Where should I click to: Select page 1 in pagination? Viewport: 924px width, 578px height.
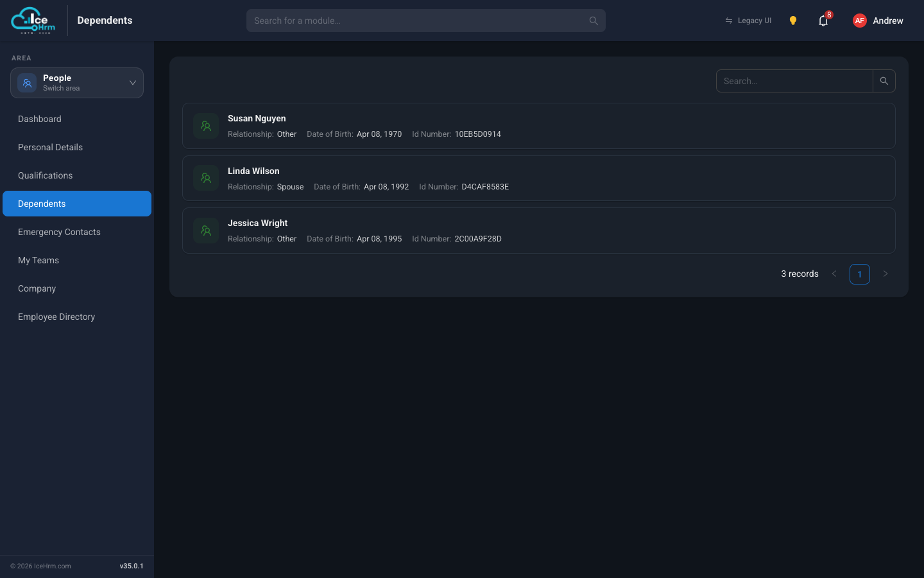(860, 274)
